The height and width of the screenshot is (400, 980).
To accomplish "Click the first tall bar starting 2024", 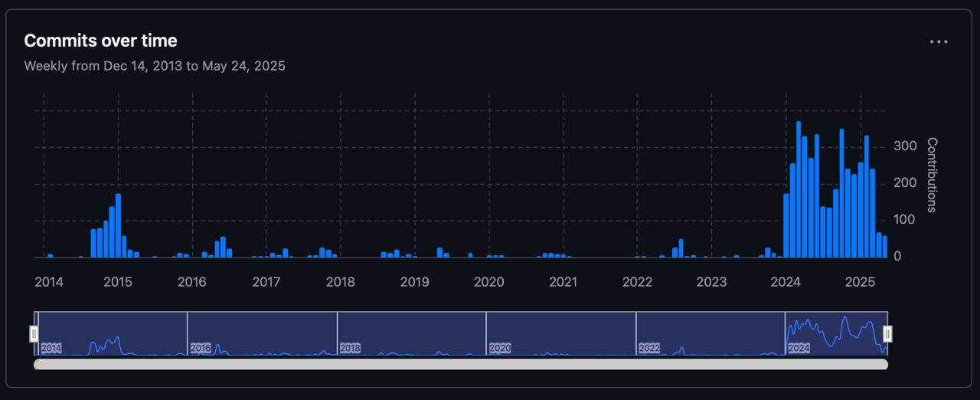I will 786,226.
